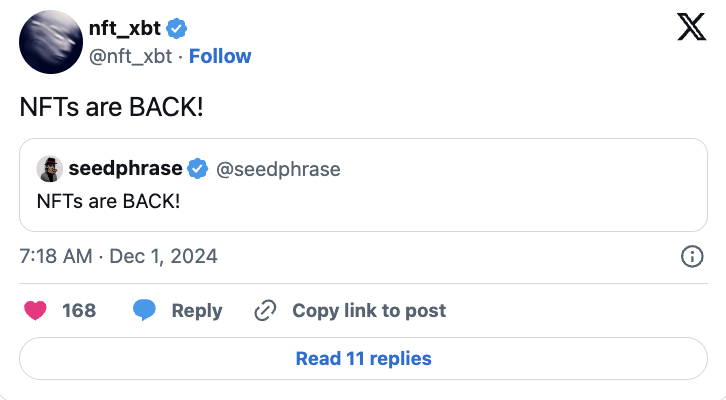Click seedphrase name in quoted tweet
The height and width of the screenshot is (400, 726).
click(x=126, y=169)
